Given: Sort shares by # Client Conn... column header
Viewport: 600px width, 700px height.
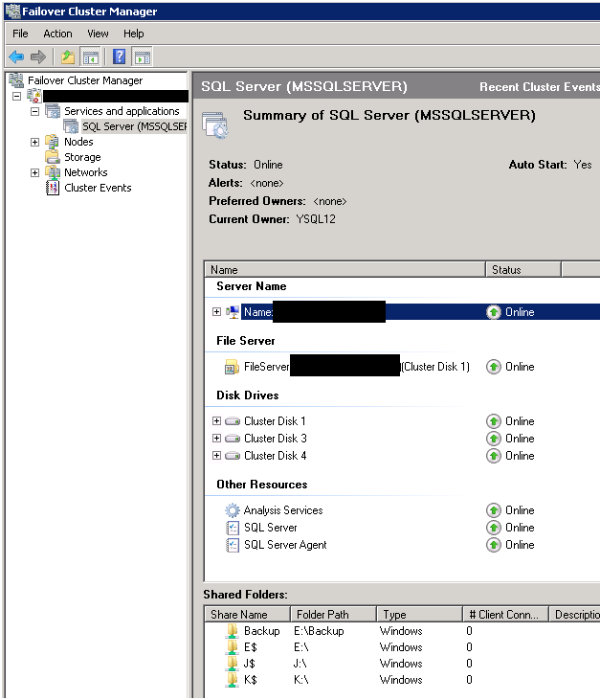Looking at the screenshot, I should coord(505,615).
